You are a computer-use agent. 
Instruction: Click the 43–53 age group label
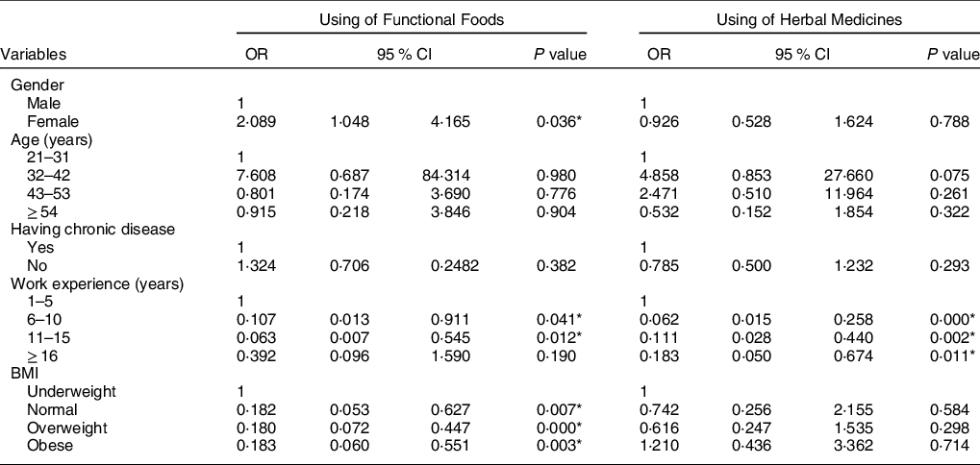(x=48, y=190)
